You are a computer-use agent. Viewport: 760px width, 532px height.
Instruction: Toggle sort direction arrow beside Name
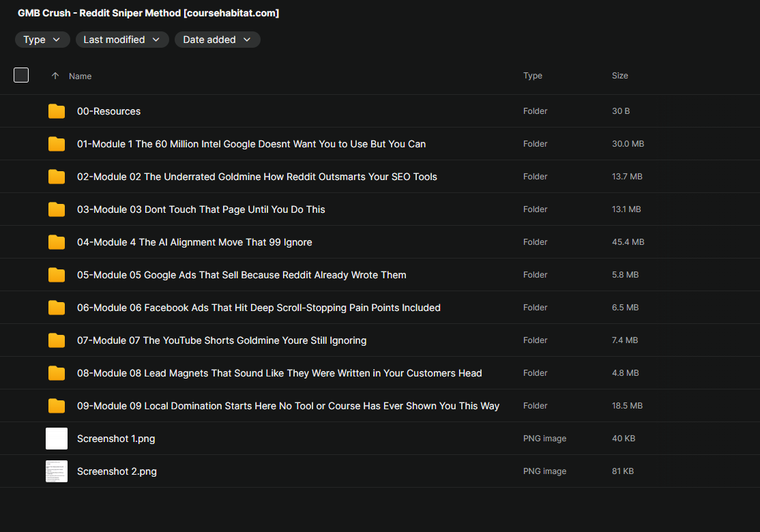pos(55,76)
